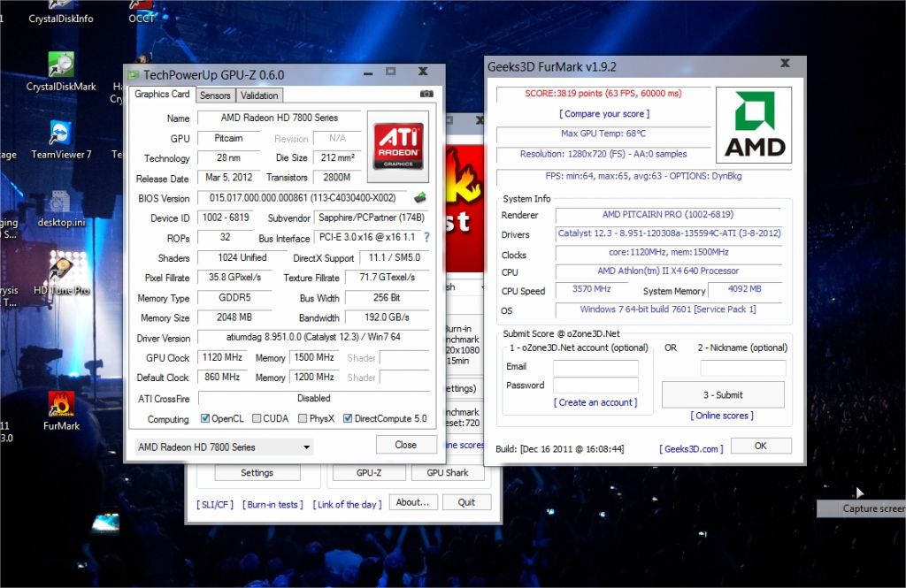The width and height of the screenshot is (906, 588).
Task: Click the Max GPU Temp: 68°C text
Action: click(603, 134)
